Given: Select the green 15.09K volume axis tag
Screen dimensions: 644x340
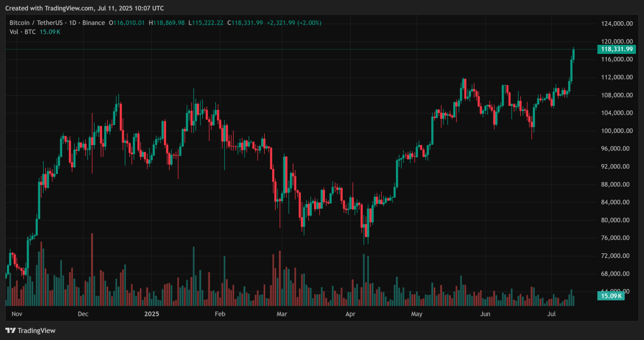Looking at the screenshot, I should 611,296.
